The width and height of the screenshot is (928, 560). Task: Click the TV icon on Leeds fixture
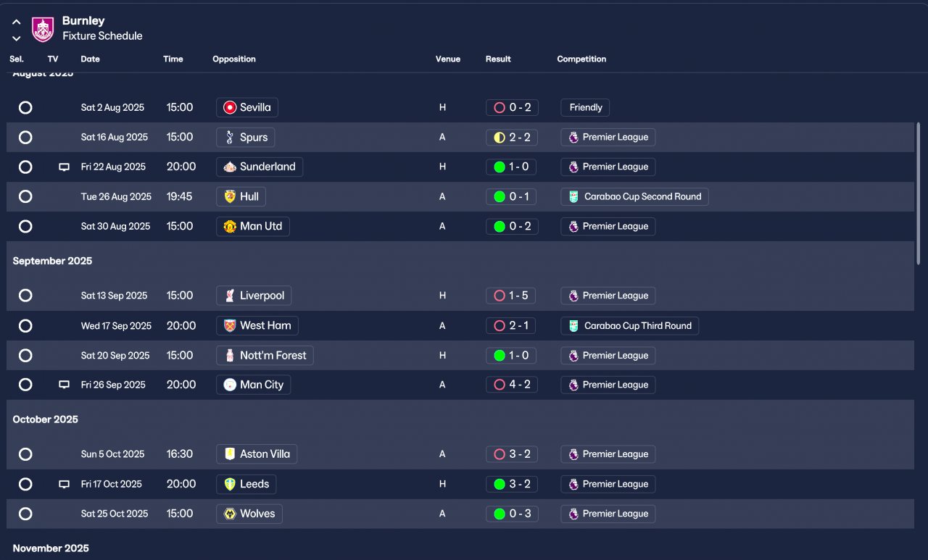[x=64, y=485]
